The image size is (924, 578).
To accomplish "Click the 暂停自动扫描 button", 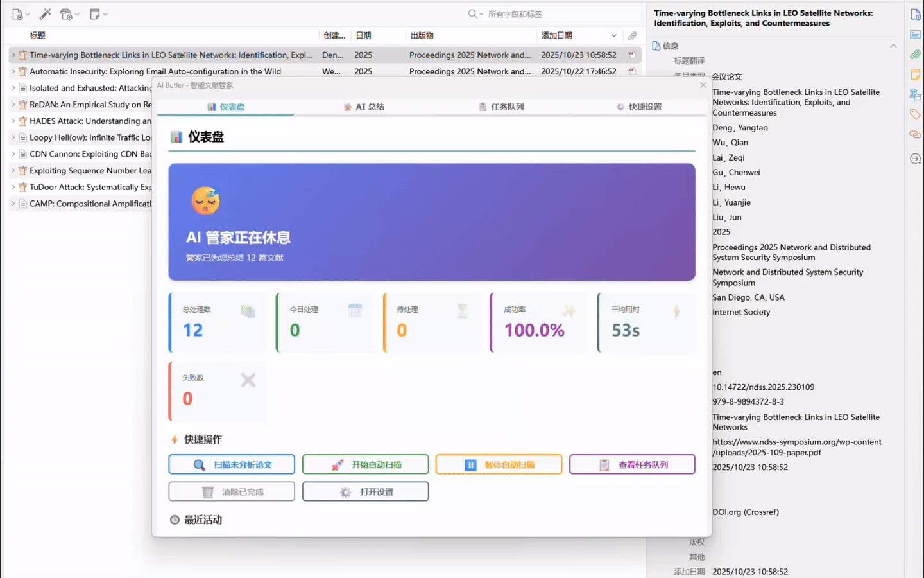I will click(499, 464).
